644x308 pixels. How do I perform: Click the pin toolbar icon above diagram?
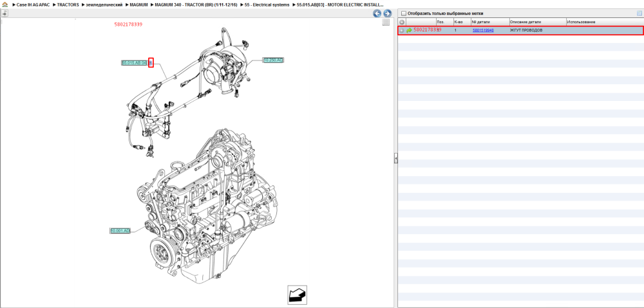coord(5,13)
